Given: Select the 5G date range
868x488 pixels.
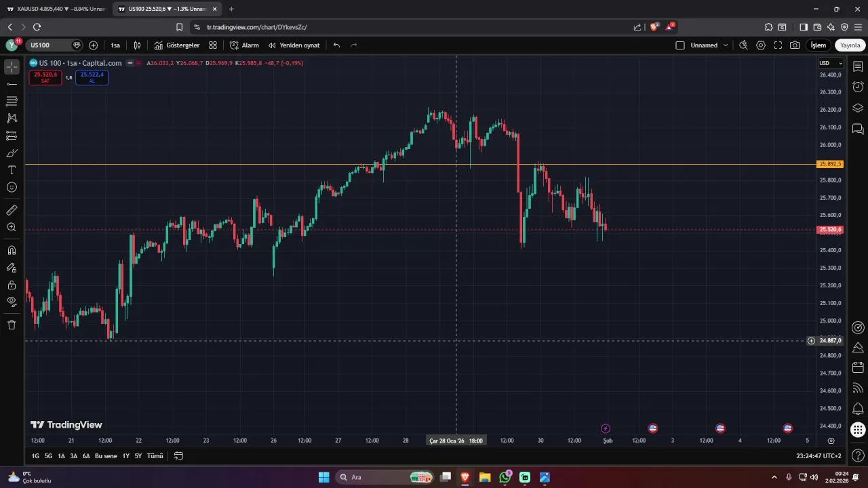Looking at the screenshot, I should [48, 456].
